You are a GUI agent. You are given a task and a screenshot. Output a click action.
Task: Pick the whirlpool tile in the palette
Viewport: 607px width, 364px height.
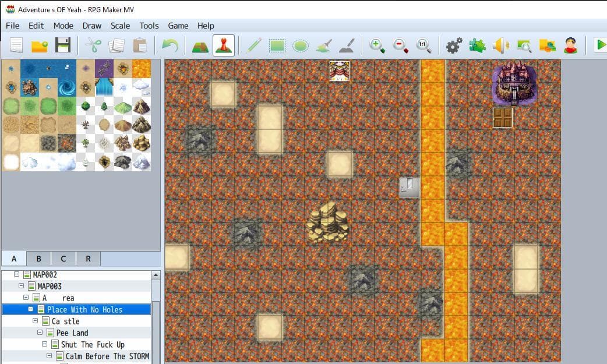67,87
